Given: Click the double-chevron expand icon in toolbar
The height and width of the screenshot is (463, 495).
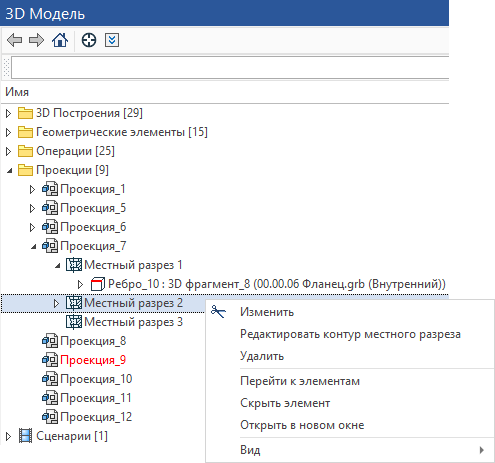Looking at the screenshot, I should (x=112, y=40).
